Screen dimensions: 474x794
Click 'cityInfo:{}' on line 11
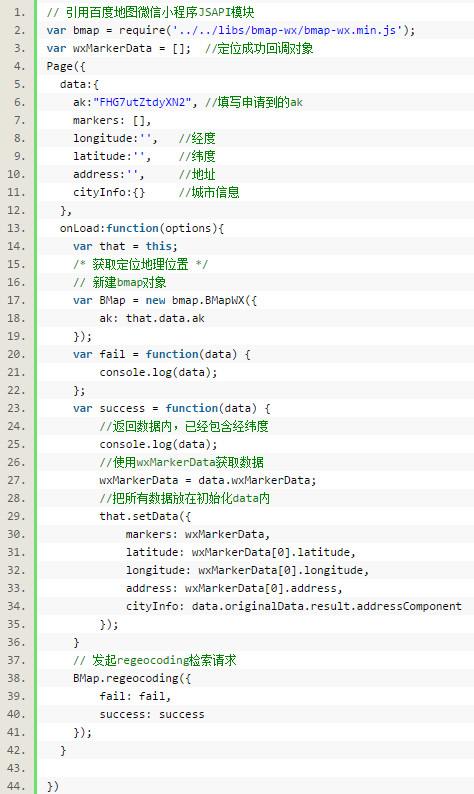tap(109, 192)
